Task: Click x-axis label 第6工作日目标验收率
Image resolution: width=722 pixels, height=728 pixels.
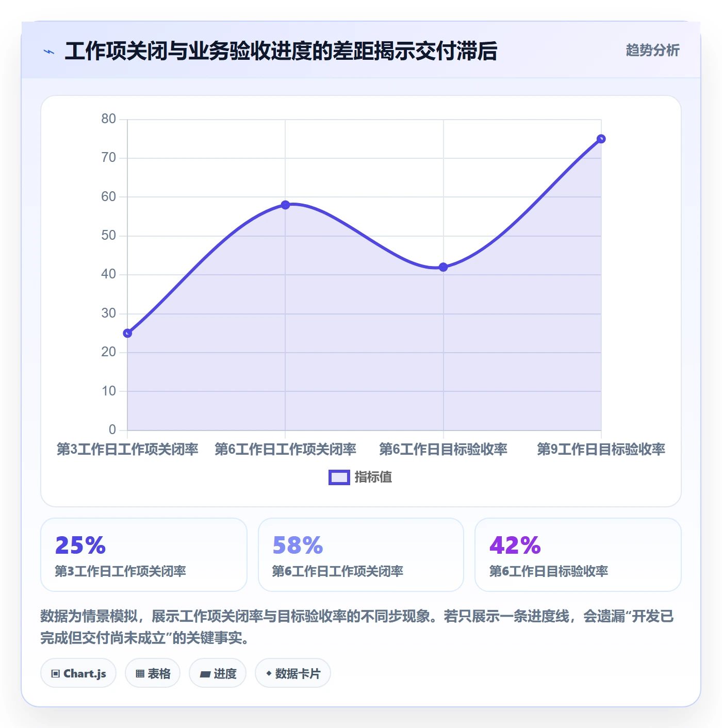Action: tap(443, 449)
